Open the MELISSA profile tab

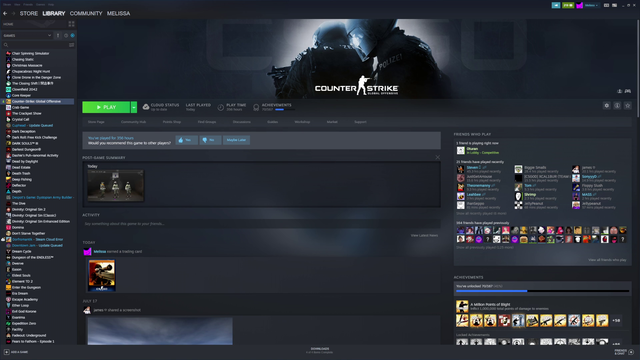(118, 13)
